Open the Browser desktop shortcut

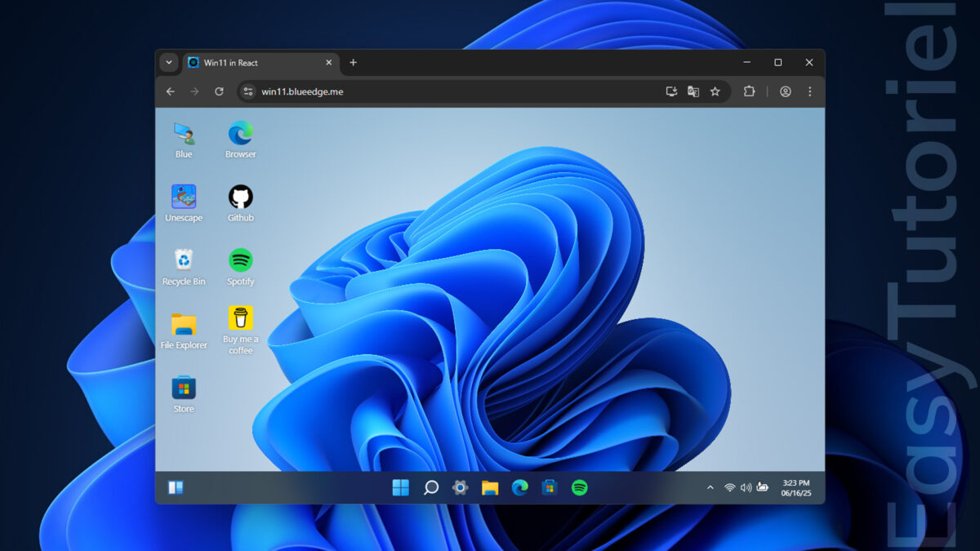point(241,140)
